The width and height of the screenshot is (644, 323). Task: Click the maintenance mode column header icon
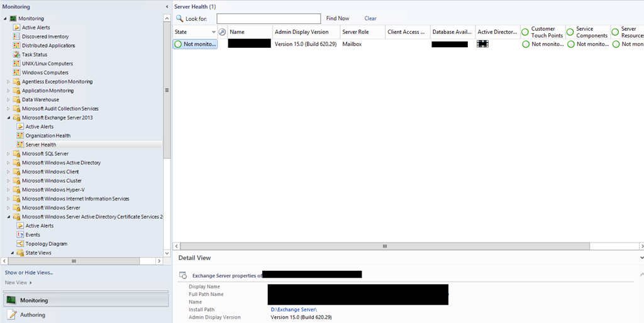coord(222,32)
